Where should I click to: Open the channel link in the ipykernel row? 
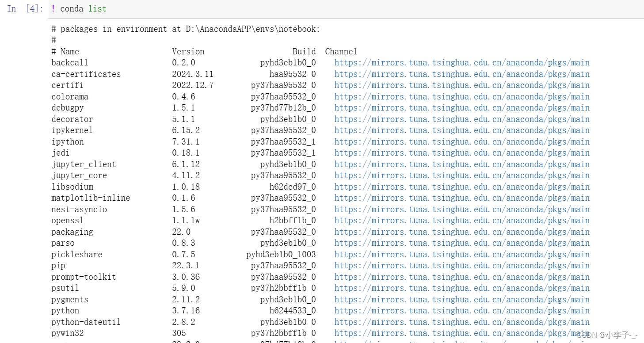[462, 130]
